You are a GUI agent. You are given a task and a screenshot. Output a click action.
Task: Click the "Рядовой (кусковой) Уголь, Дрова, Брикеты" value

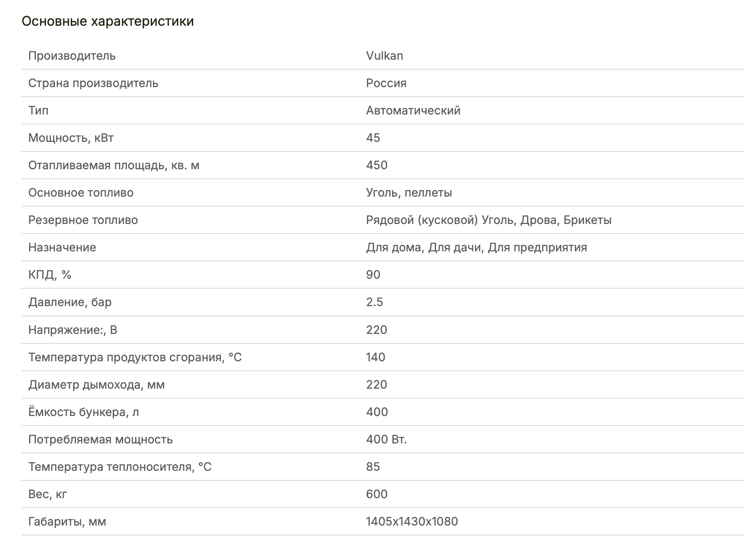489,220
